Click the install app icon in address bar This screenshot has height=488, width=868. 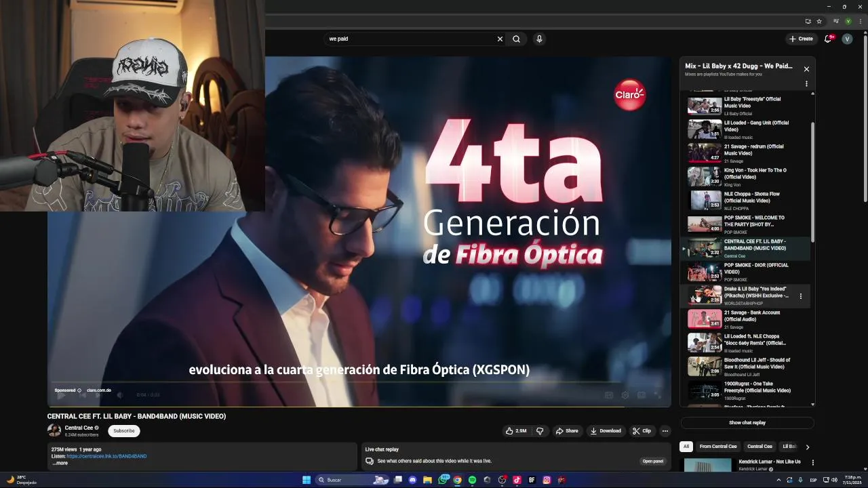pos(808,21)
